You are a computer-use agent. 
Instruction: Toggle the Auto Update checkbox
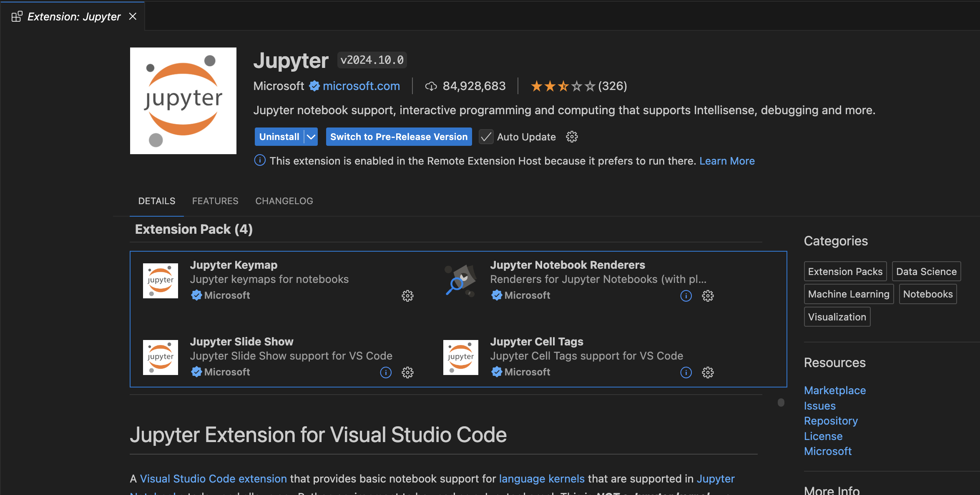coord(486,137)
